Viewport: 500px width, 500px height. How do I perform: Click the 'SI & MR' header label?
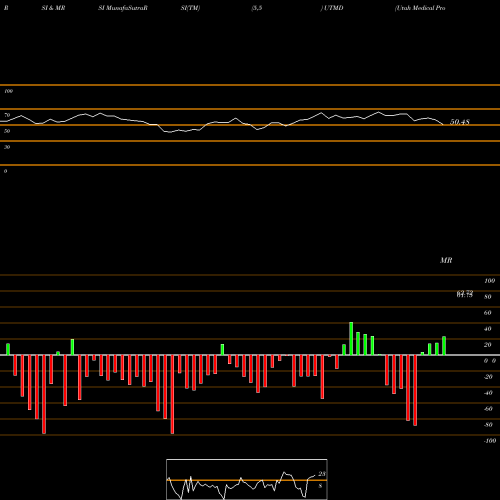coord(53,8)
